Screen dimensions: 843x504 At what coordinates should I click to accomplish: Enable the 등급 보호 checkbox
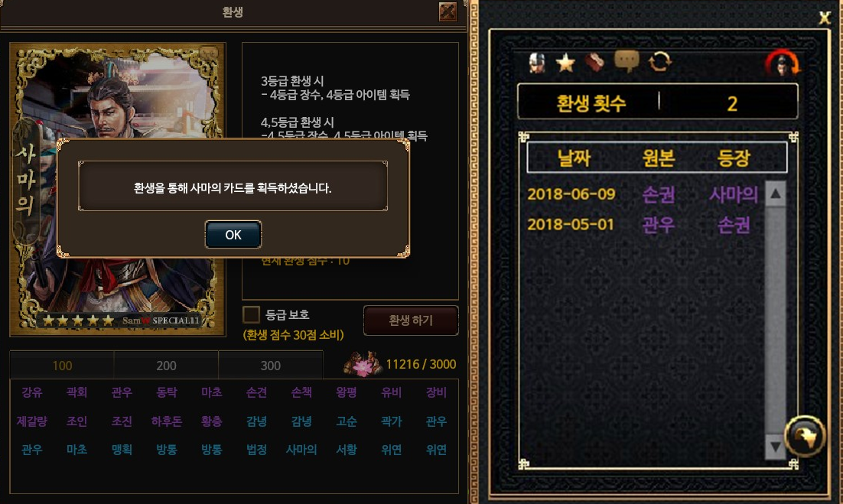click(251, 314)
